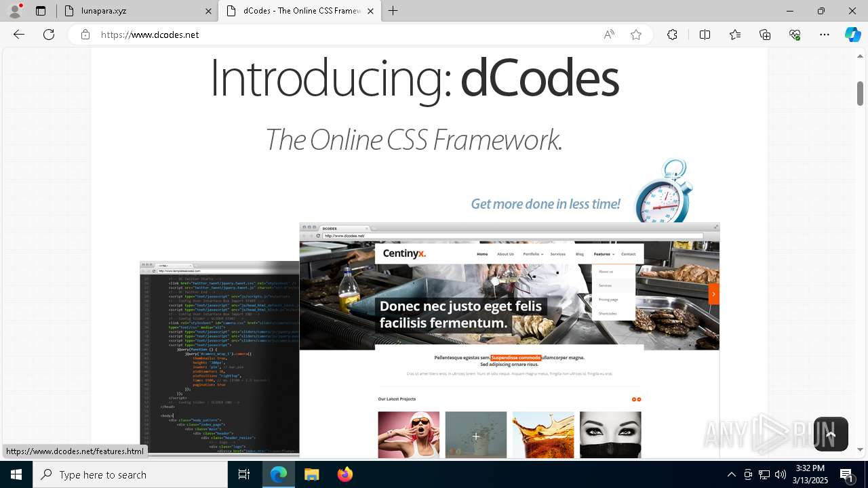868x488 pixels.
Task: Open the volume control
Action: click(781, 474)
